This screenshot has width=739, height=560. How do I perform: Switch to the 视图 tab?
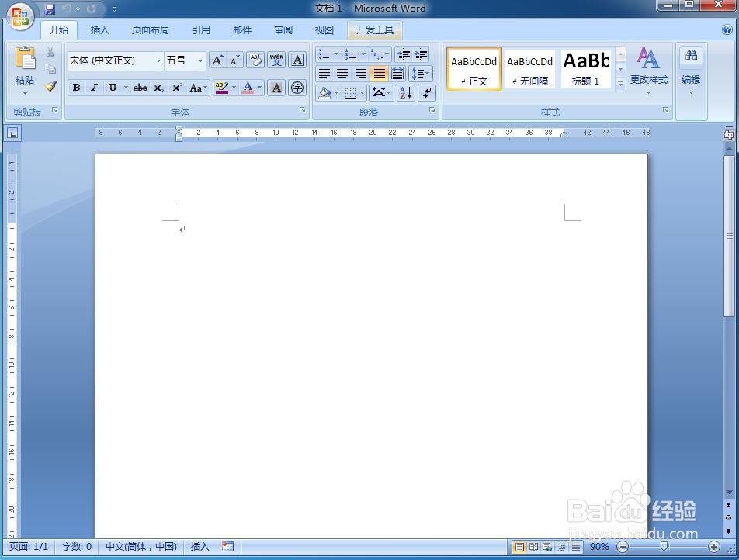tap(324, 30)
